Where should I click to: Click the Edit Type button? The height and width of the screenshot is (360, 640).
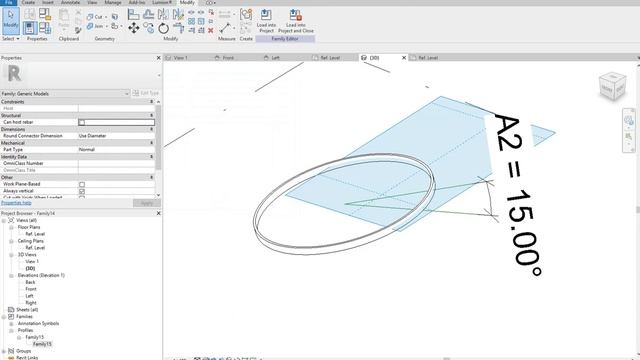pyautogui.click(x=146, y=93)
